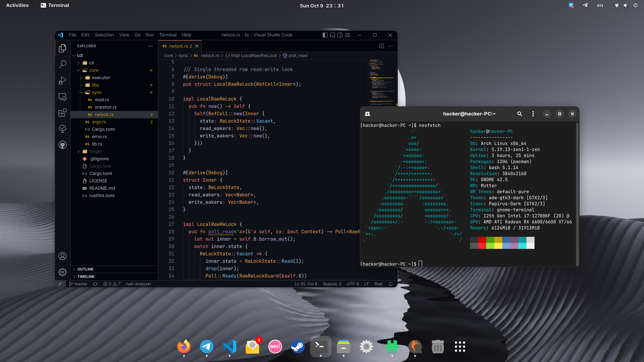Launch Steam from the dock
644x362 pixels.
click(x=298, y=347)
